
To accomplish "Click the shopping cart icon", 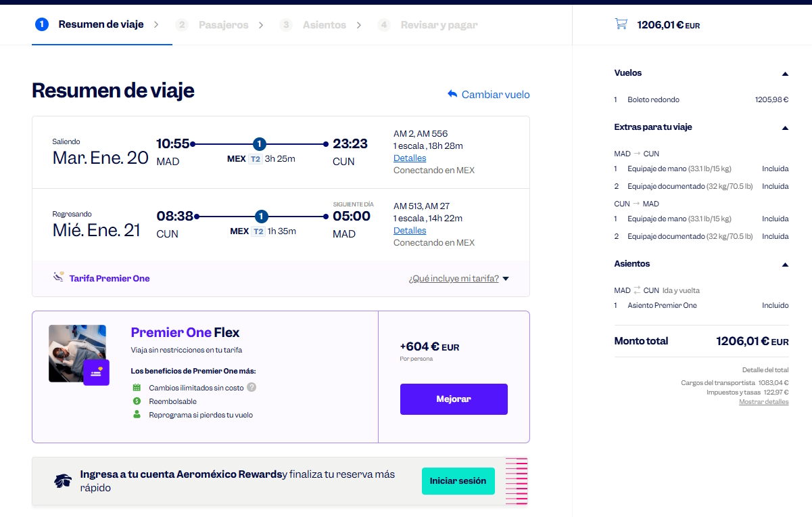I will point(621,24).
